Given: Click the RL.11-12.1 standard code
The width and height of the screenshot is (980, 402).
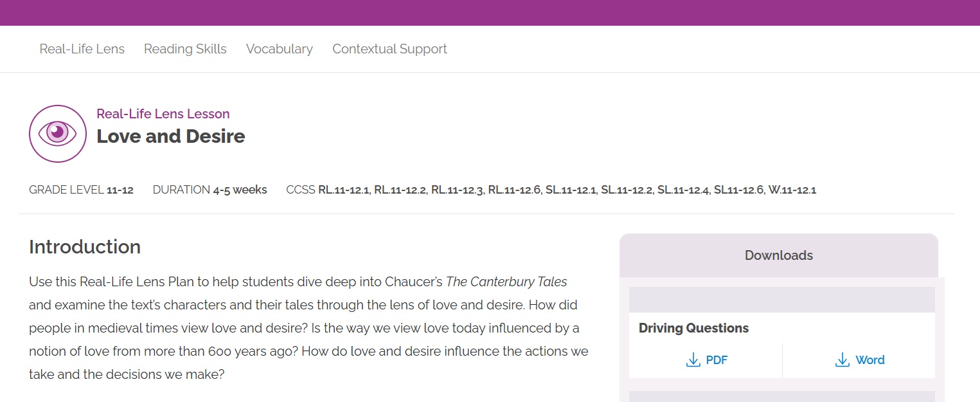Looking at the screenshot, I should pyautogui.click(x=344, y=190).
